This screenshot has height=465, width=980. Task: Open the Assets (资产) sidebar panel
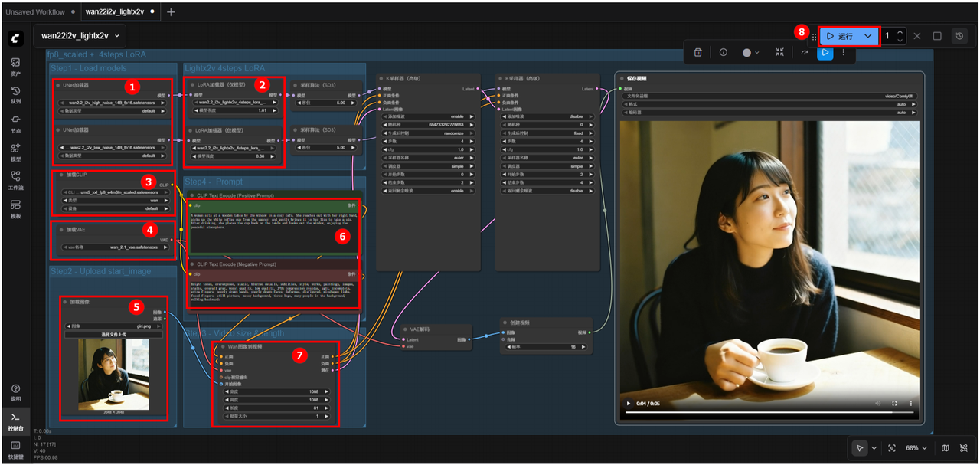click(15, 66)
